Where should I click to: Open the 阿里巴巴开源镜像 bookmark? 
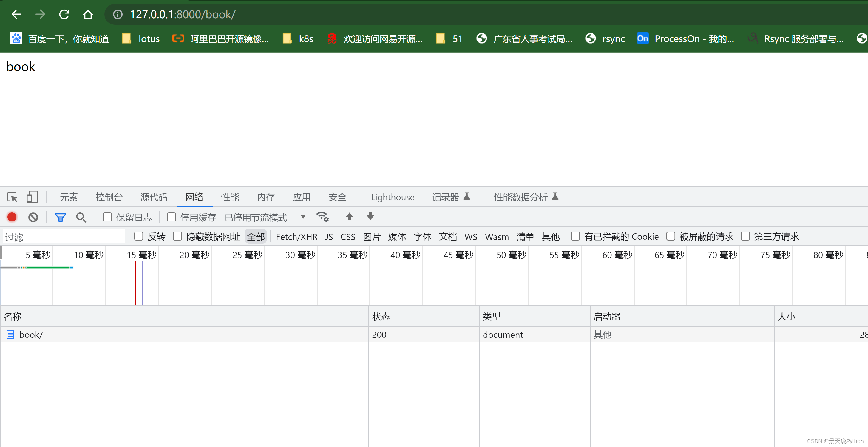tap(220, 39)
